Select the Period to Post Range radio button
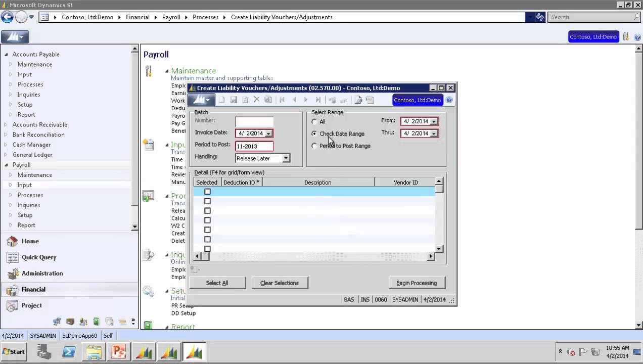 click(314, 146)
